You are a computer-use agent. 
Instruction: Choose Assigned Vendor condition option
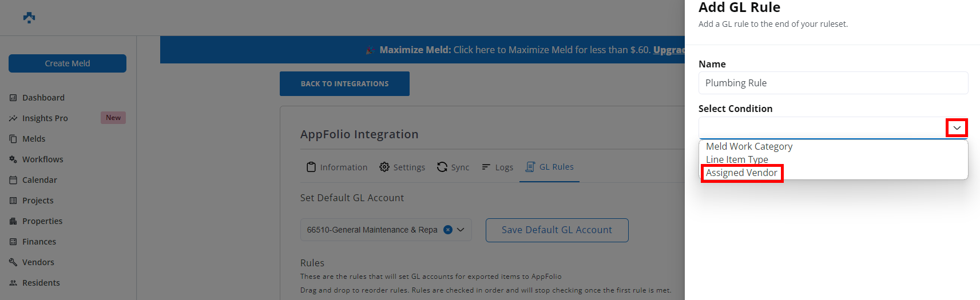point(741,173)
